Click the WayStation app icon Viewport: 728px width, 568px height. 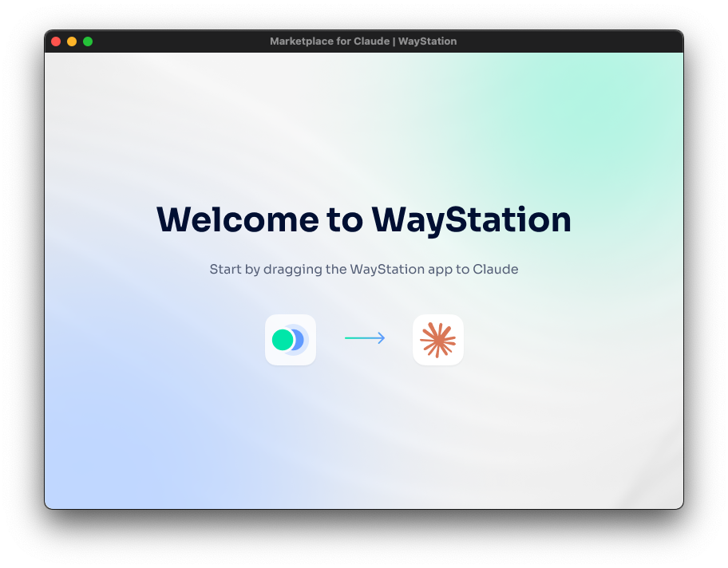pyautogui.click(x=291, y=340)
